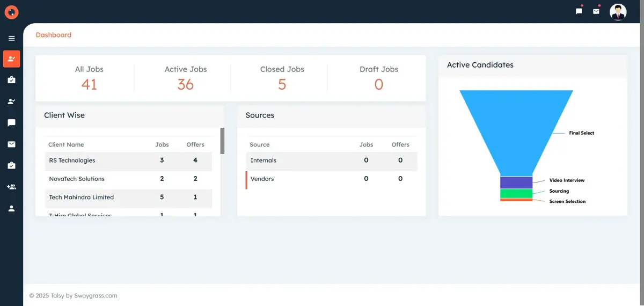The image size is (644, 306).
Task: Open chat notifications in the top header
Action: pos(579,11)
